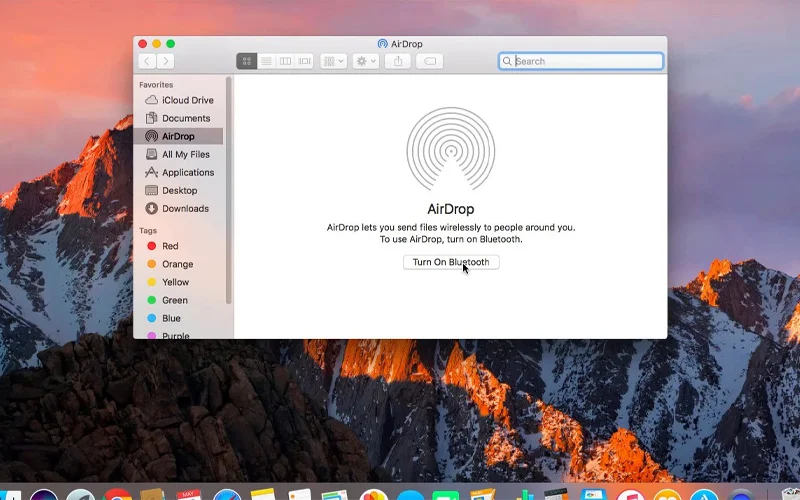
Task: Open Photos from the Dock
Action: click(373, 495)
